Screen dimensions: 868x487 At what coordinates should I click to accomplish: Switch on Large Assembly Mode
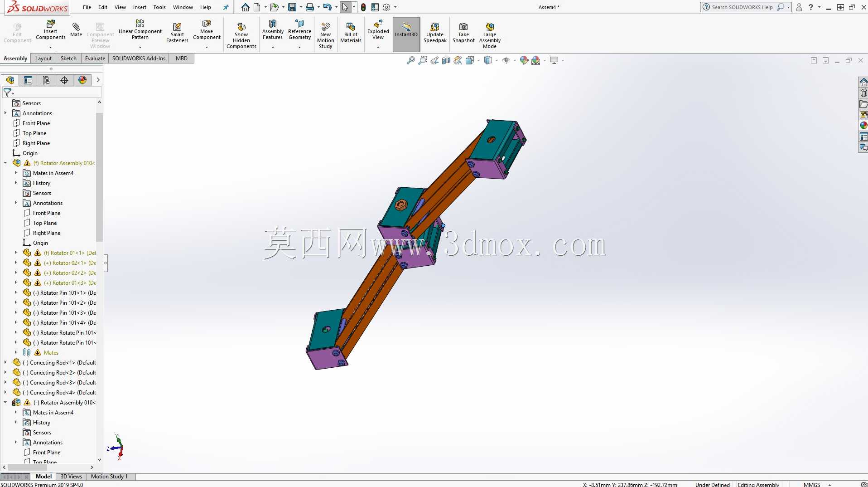(490, 35)
